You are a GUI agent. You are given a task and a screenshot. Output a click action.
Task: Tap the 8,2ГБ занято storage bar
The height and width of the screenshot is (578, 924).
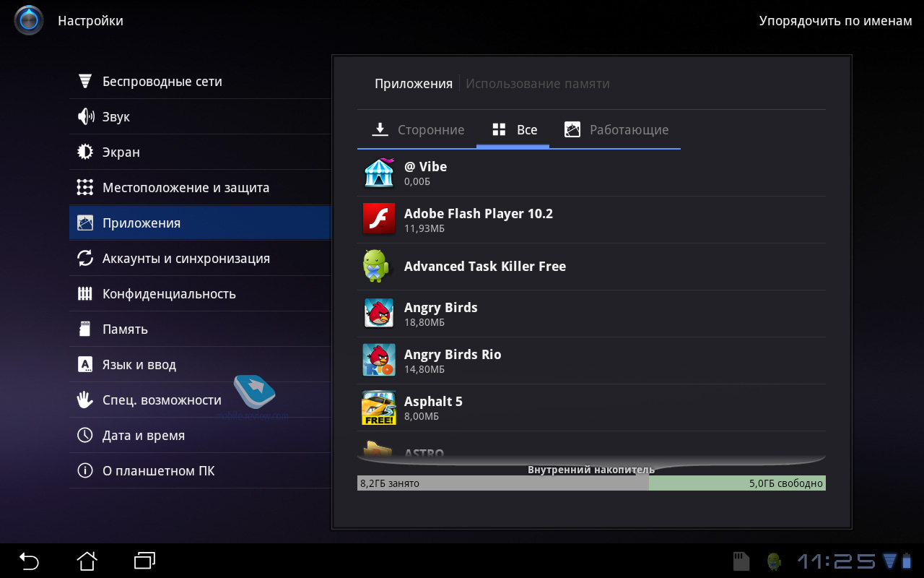[x=503, y=483]
